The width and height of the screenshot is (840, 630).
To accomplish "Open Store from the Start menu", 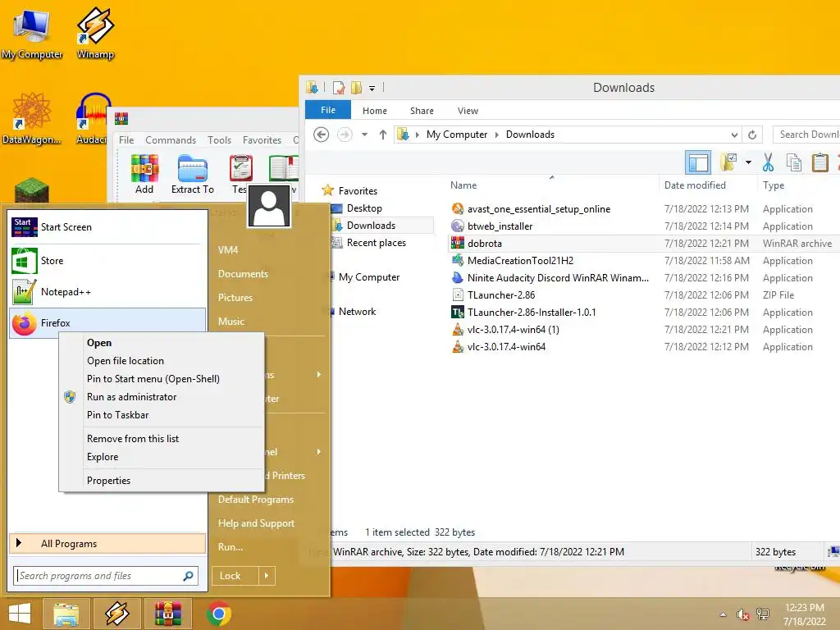I will coord(107,261).
